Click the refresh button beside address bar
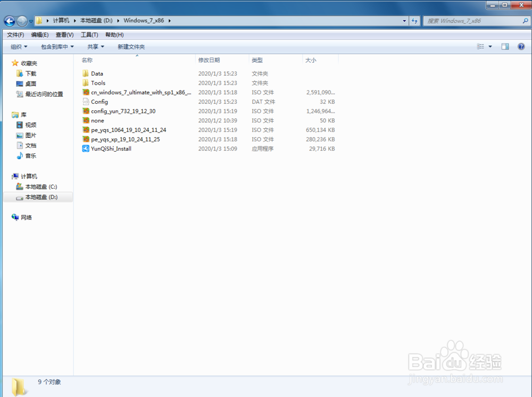532x397 pixels. [414, 21]
